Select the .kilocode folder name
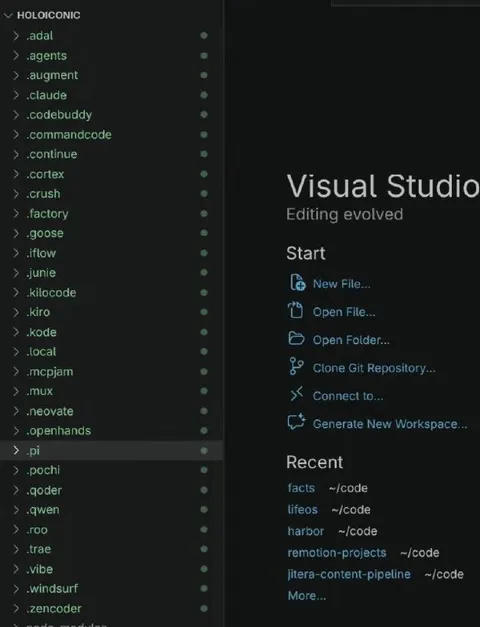 point(51,293)
